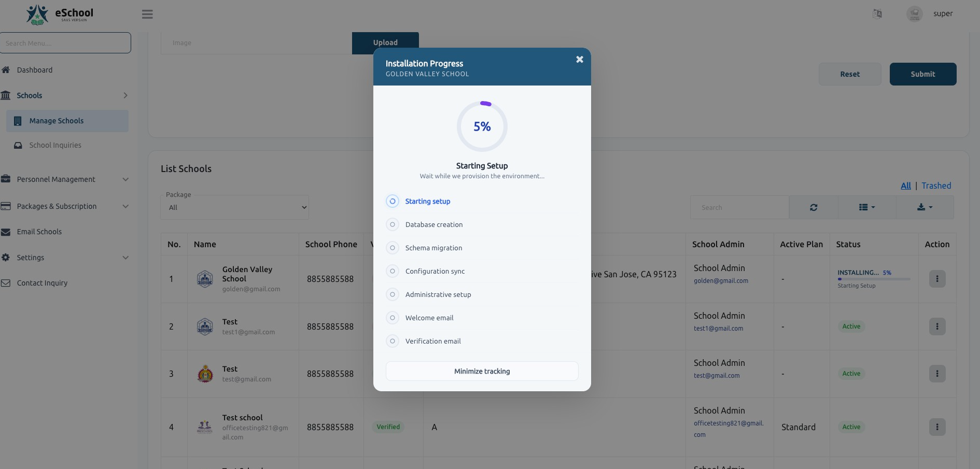Open action menu for test@gmail.com school
Image resolution: width=980 pixels, height=469 pixels.
[x=937, y=374]
